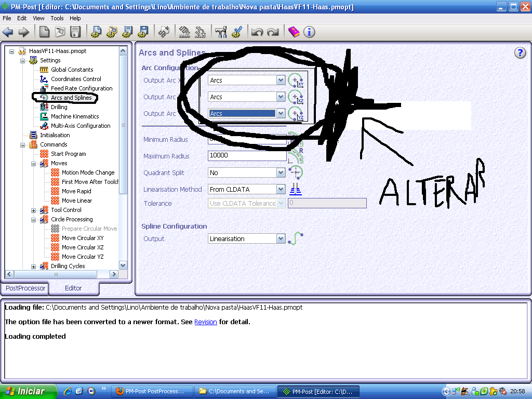The image size is (532, 399).
Task: Select Machine Kinematics tree item
Action: pyautogui.click(x=75, y=116)
